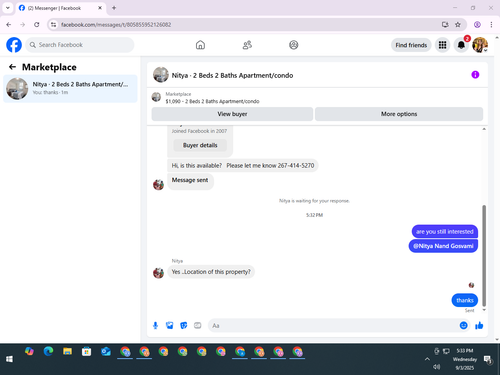Screen dimensions: 500x375
Task: Close the Messenger browser tab
Action: tap(100, 8)
